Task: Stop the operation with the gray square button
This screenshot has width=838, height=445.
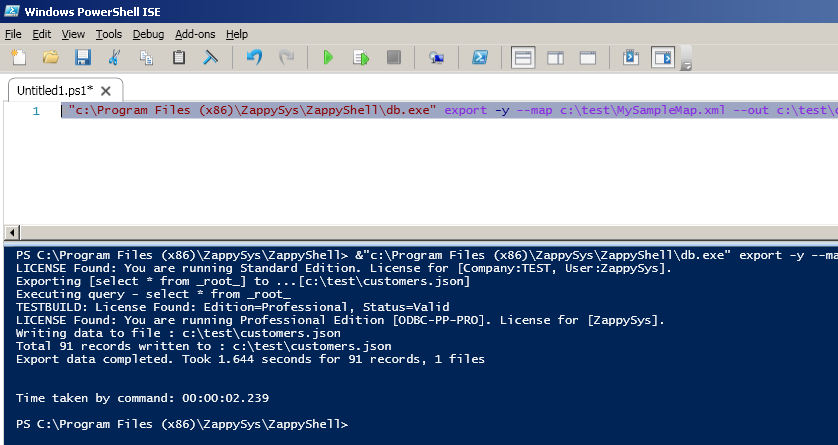Action: 394,57
